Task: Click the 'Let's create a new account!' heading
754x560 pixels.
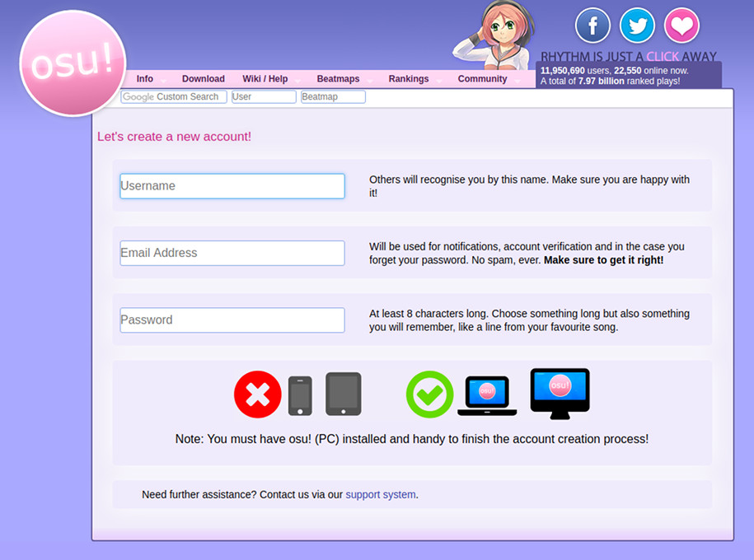Action: [x=174, y=137]
